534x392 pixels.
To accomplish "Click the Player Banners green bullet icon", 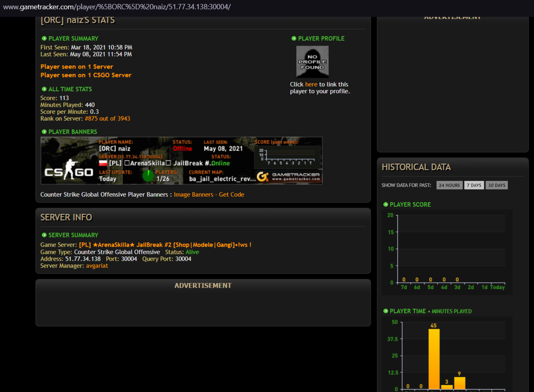I will point(44,132).
